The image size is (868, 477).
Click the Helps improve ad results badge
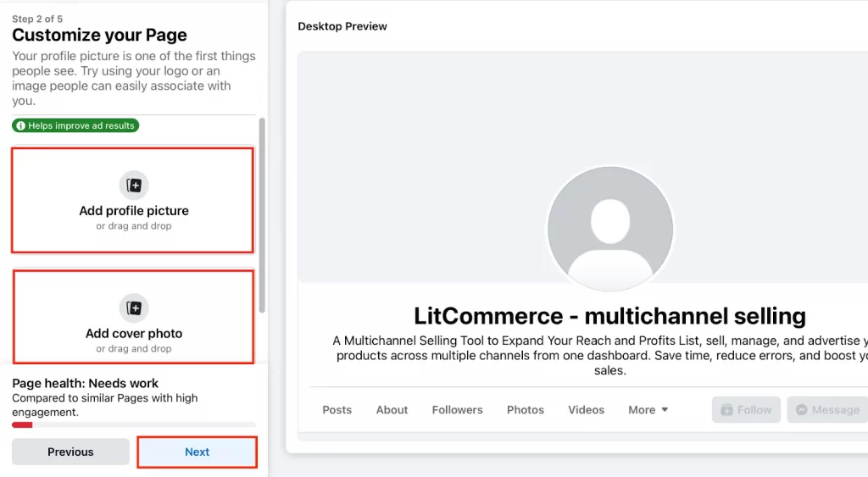coord(75,125)
